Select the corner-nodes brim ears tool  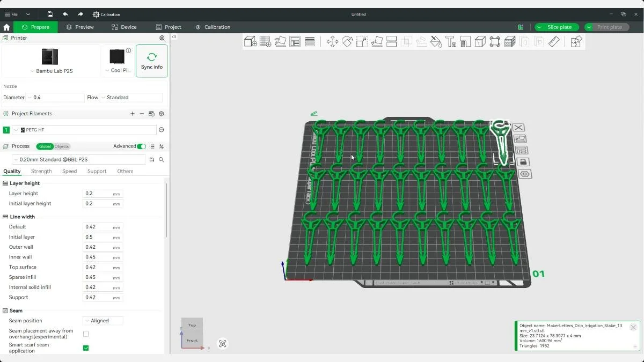point(495,41)
